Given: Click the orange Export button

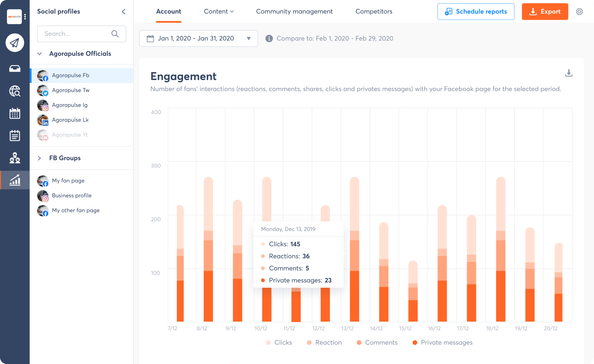Looking at the screenshot, I should pyautogui.click(x=545, y=12).
